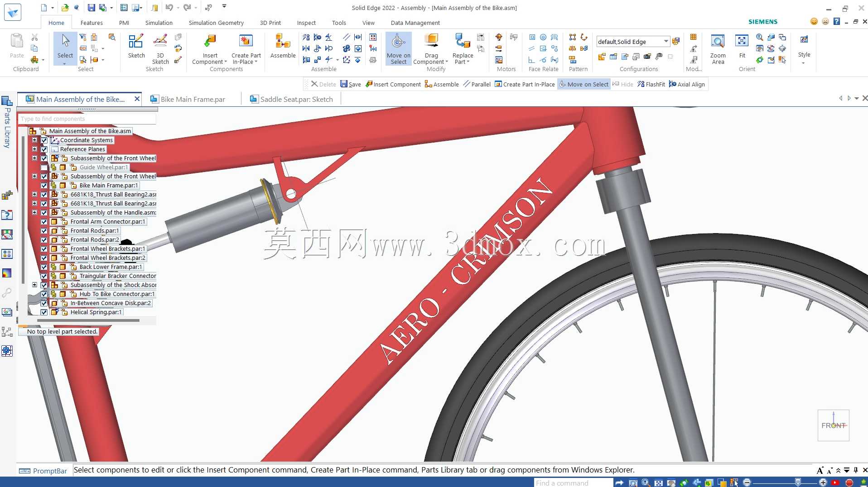Open the Help question mark icon
This screenshot has width=868, height=487.
(x=837, y=21)
